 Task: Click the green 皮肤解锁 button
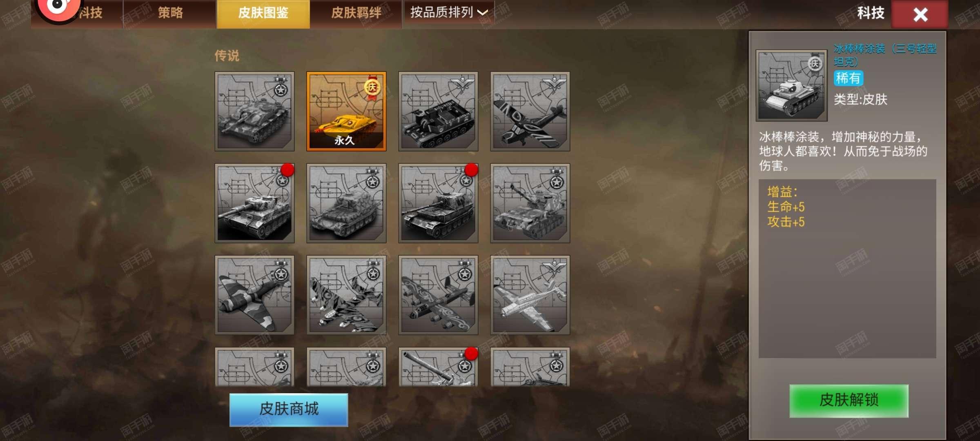coord(849,401)
